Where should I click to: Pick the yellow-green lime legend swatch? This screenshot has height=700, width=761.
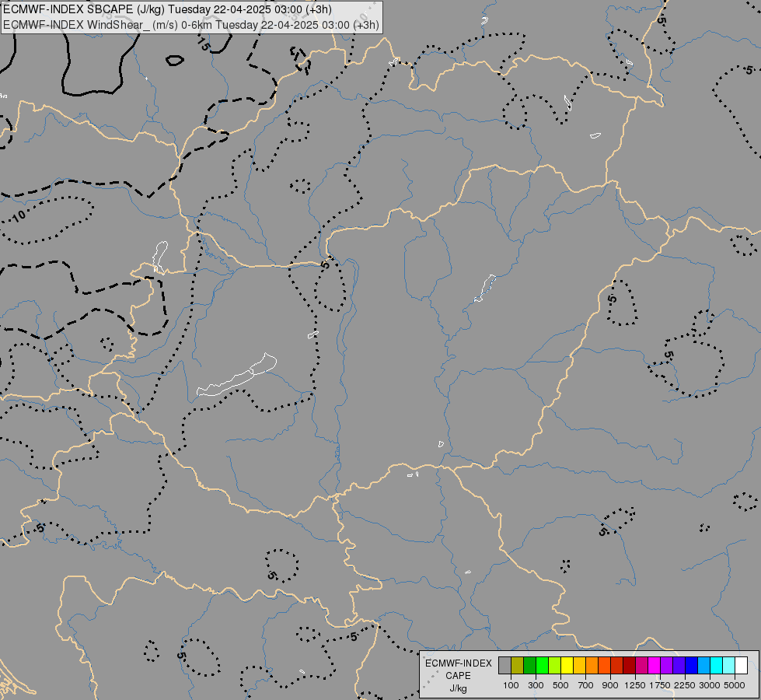pyautogui.click(x=555, y=665)
